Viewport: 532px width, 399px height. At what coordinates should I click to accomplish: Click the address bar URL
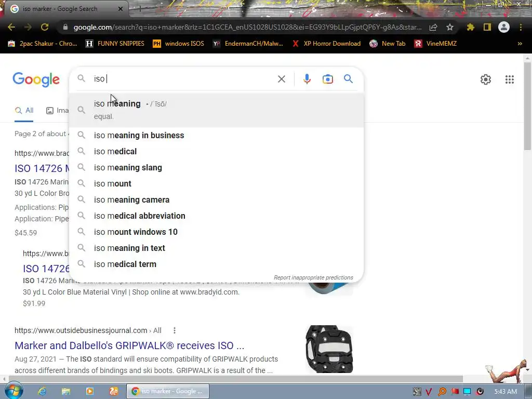tap(247, 27)
